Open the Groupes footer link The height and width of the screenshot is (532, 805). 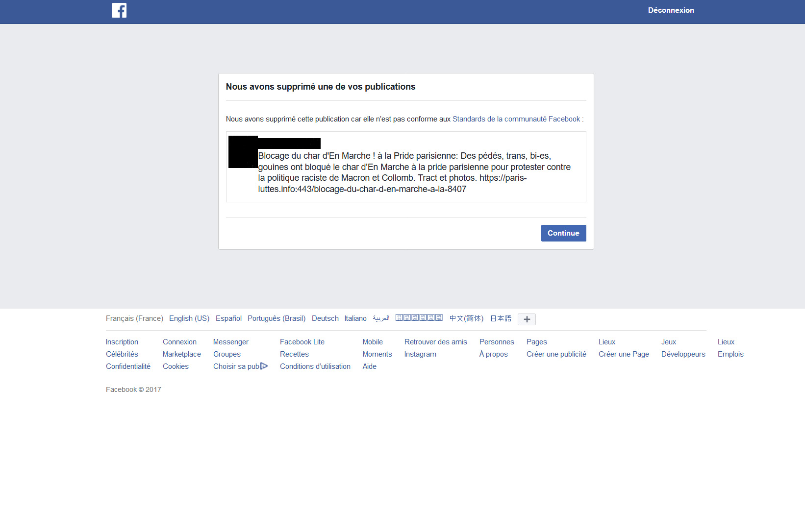point(227,354)
